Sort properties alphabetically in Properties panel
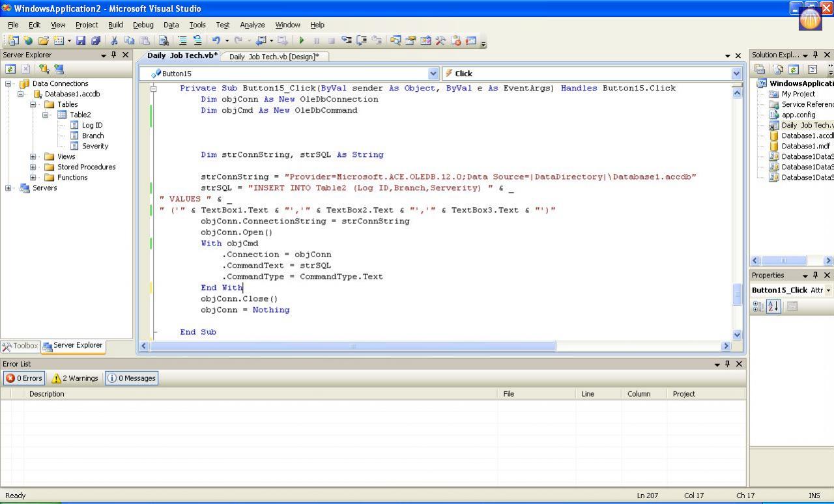Viewport: 834px width, 504px height. pyautogui.click(x=773, y=307)
